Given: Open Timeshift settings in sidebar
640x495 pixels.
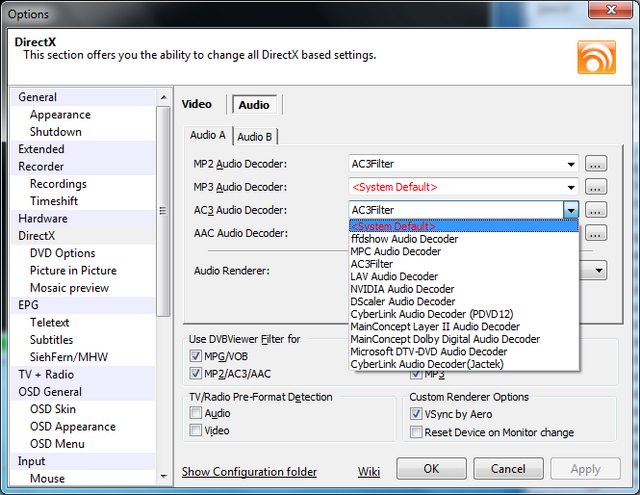Looking at the screenshot, I should [x=83, y=201].
